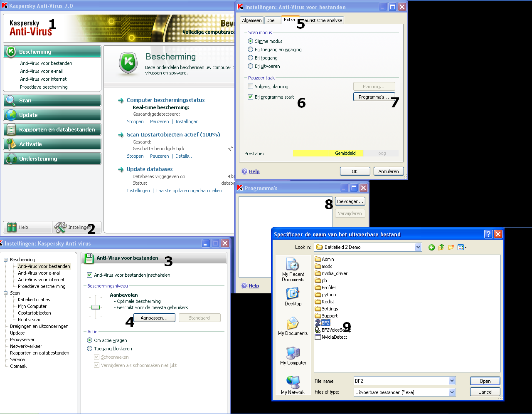Select the Extra tab
This screenshot has width=532, height=414.
click(x=289, y=20)
